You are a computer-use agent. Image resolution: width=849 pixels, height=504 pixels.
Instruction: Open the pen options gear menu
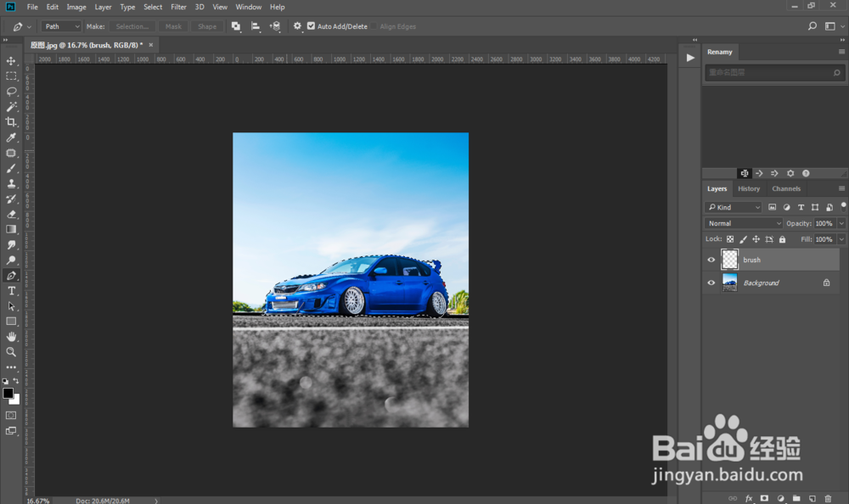click(x=297, y=26)
